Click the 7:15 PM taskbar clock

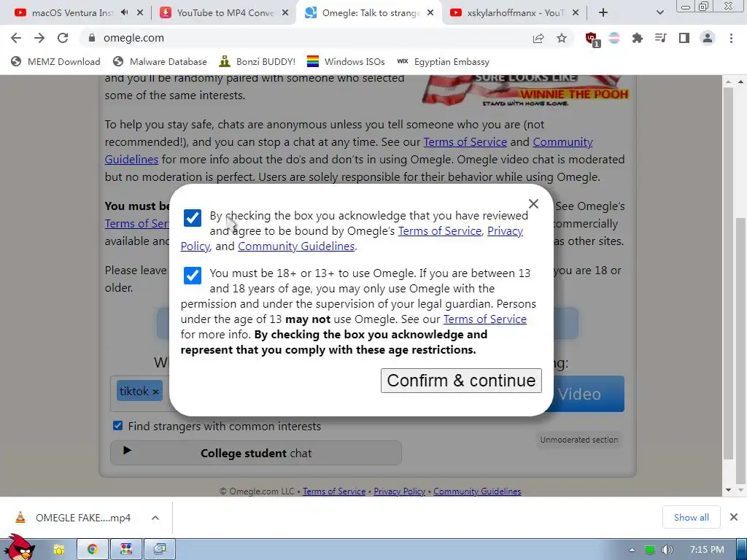707,550
